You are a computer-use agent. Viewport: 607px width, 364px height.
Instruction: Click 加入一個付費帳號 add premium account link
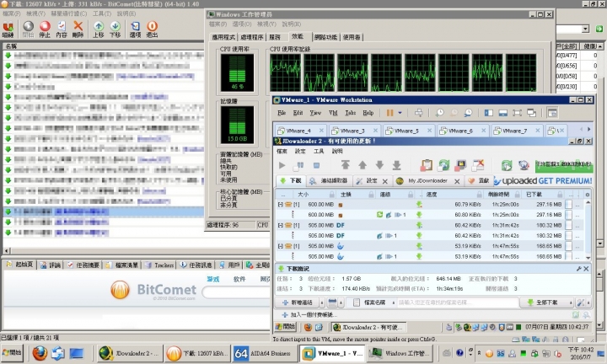[310, 315]
